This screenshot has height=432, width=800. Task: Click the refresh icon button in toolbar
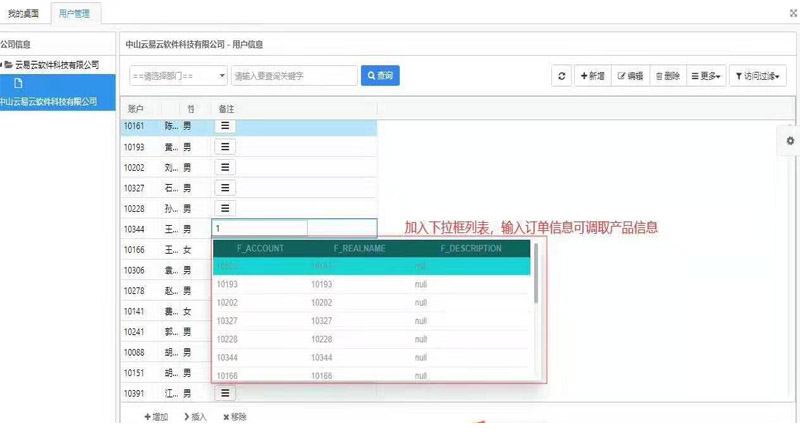tap(562, 76)
